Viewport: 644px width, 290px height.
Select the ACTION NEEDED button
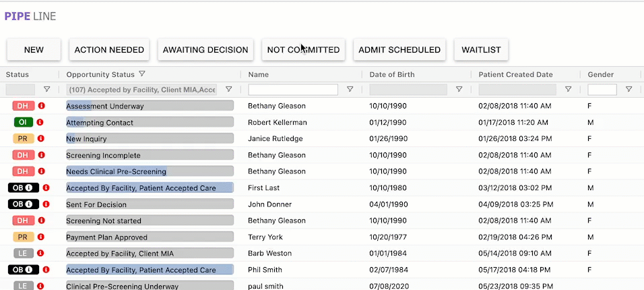tap(109, 49)
